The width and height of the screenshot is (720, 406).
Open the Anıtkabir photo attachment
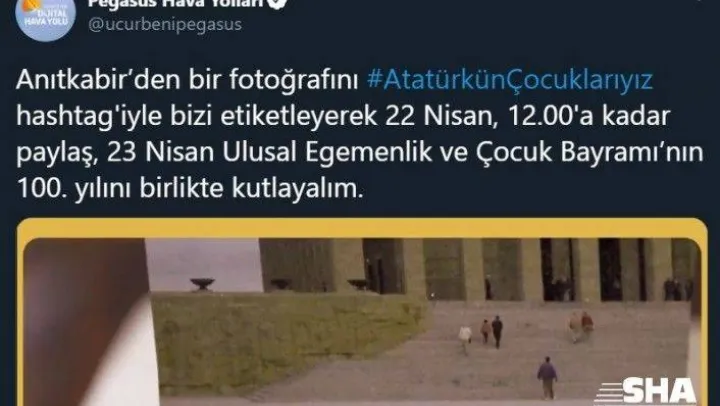tap(362, 321)
